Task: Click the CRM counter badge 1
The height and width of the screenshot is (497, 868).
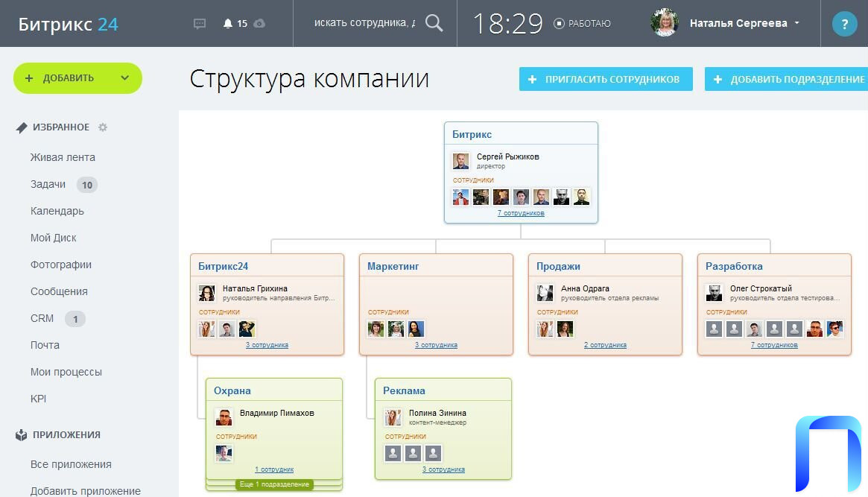Action: (x=75, y=319)
